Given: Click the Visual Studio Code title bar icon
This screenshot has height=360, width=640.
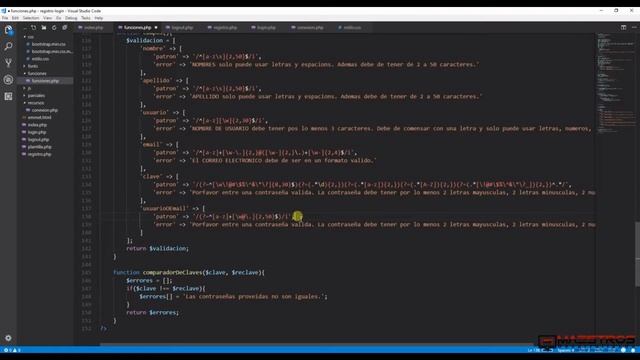Looking at the screenshot, I should click(x=4, y=11).
